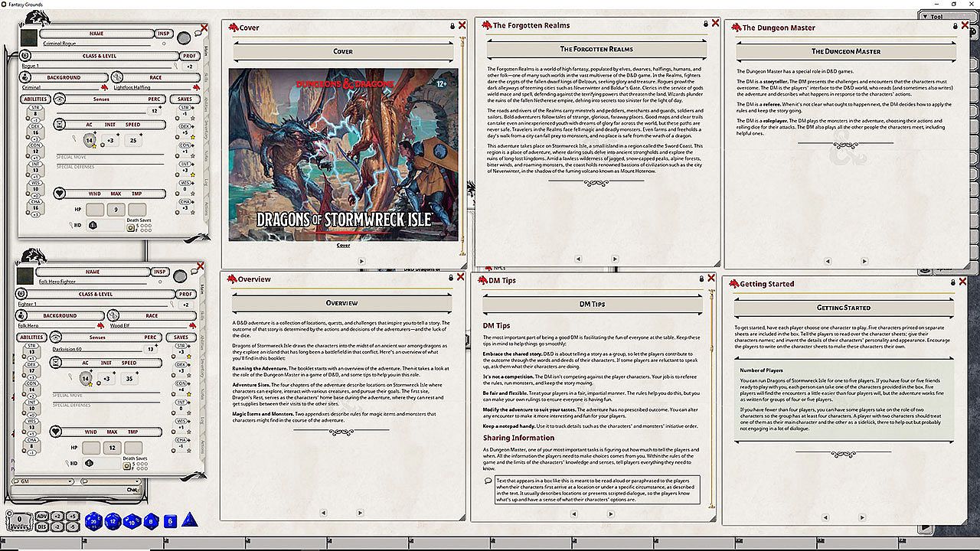
Task: Toggle the lock on The Dungeon Master window
Action: click(955, 26)
